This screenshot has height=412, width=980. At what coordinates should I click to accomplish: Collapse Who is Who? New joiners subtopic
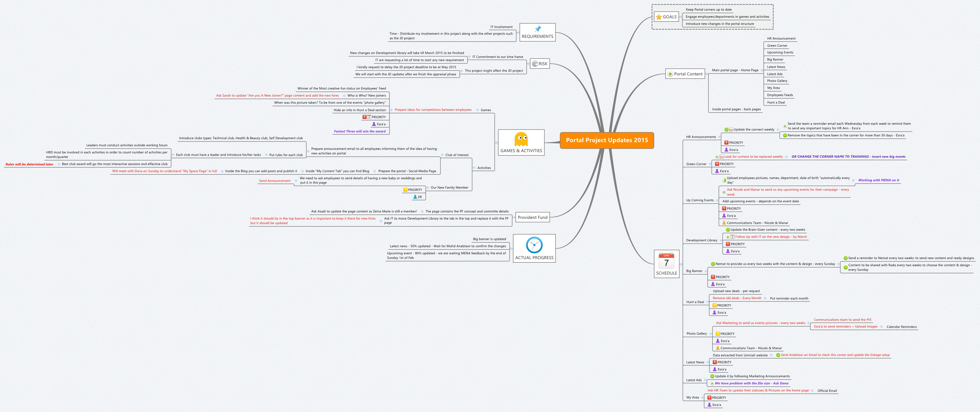point(344,96)
